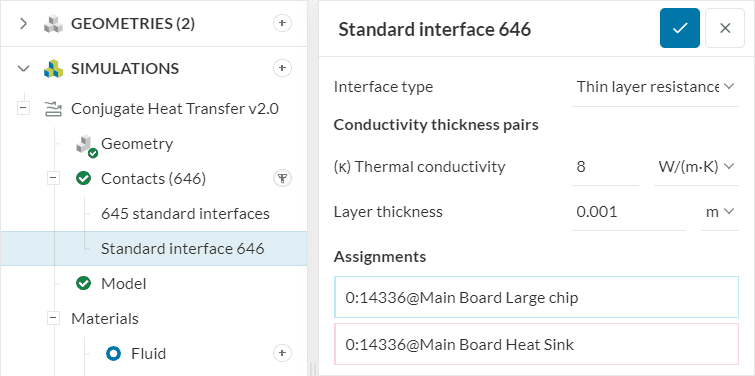
Task: Select 645 standard interfaces tree item
Action: (185, 214)
